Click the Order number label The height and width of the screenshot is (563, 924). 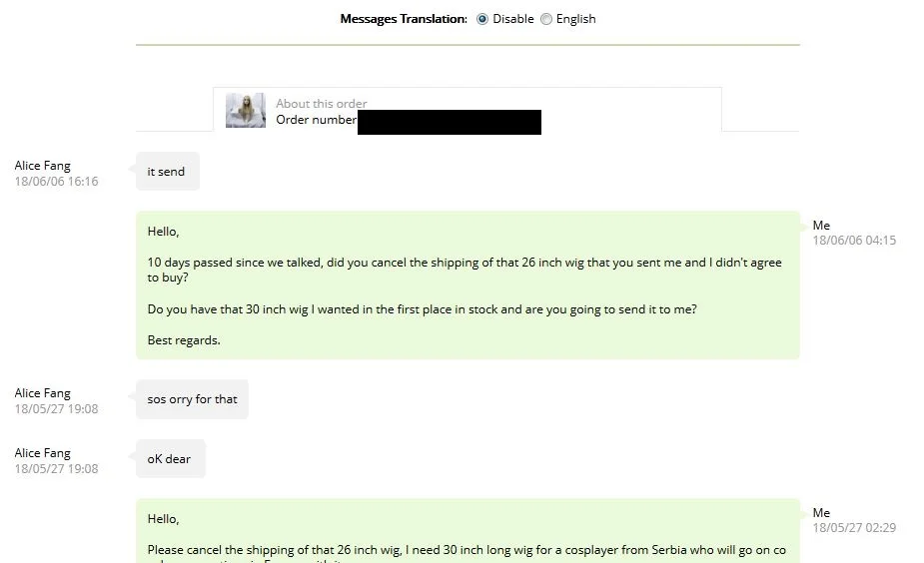[316, 120]
